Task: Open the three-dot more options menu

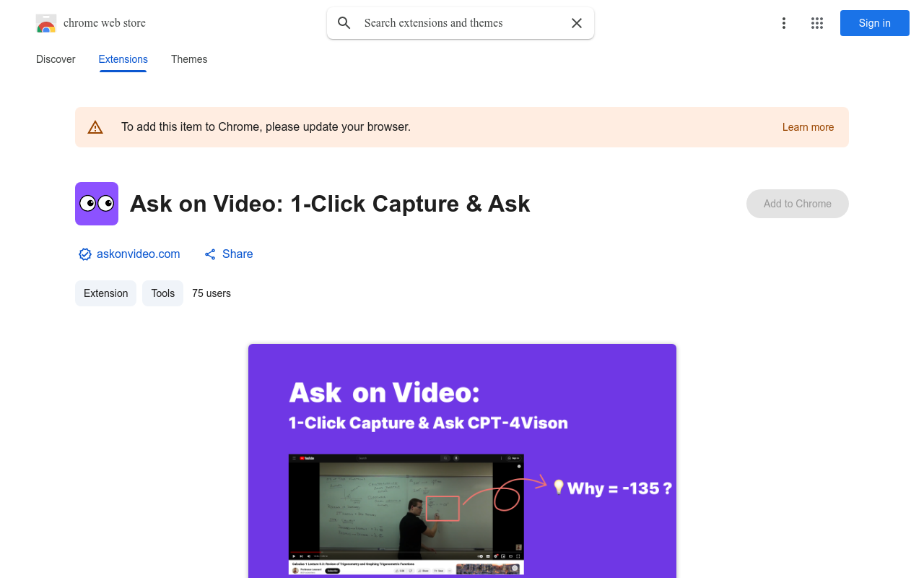Action: tap(784, 23)
